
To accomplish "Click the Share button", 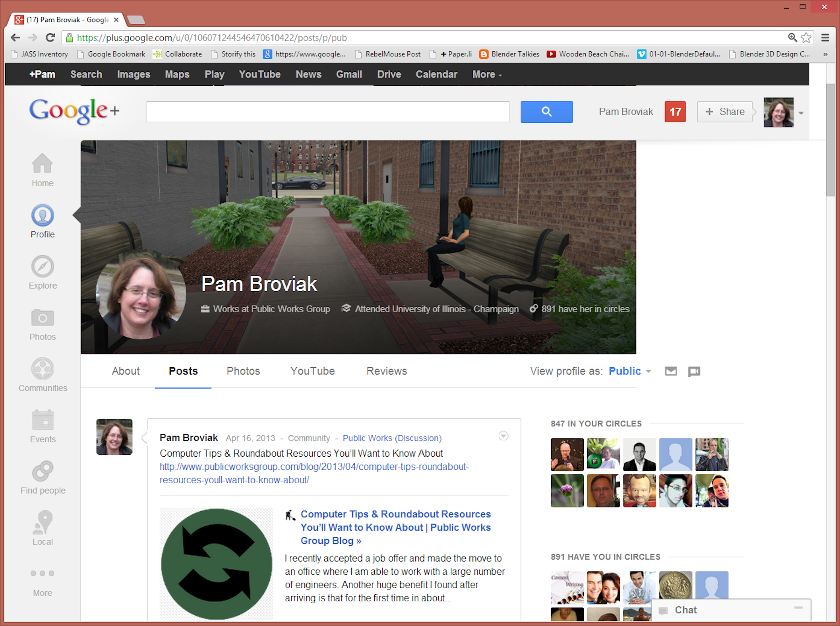I will pos(725,112).
